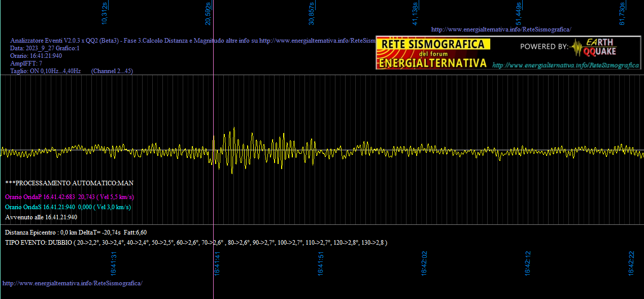
Task: Click the 'Orario: 16:41:21:940' line
Action: click(36, 56)
